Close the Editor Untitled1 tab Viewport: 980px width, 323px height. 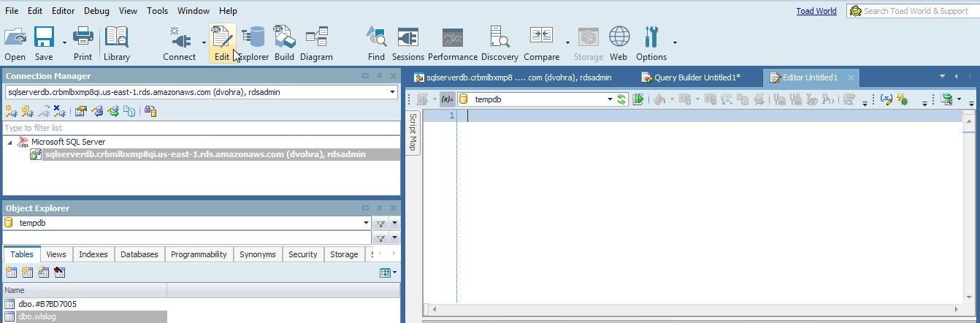pyautogui.click(x=851, y=77)
